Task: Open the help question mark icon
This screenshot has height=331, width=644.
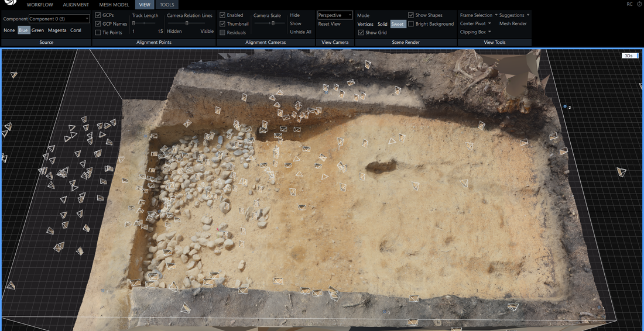Action: pyautogui.click(x=638, y=4)
